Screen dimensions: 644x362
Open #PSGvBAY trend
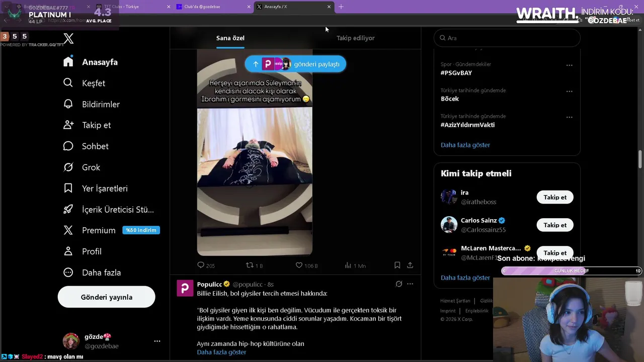click(x=456, y=73)
